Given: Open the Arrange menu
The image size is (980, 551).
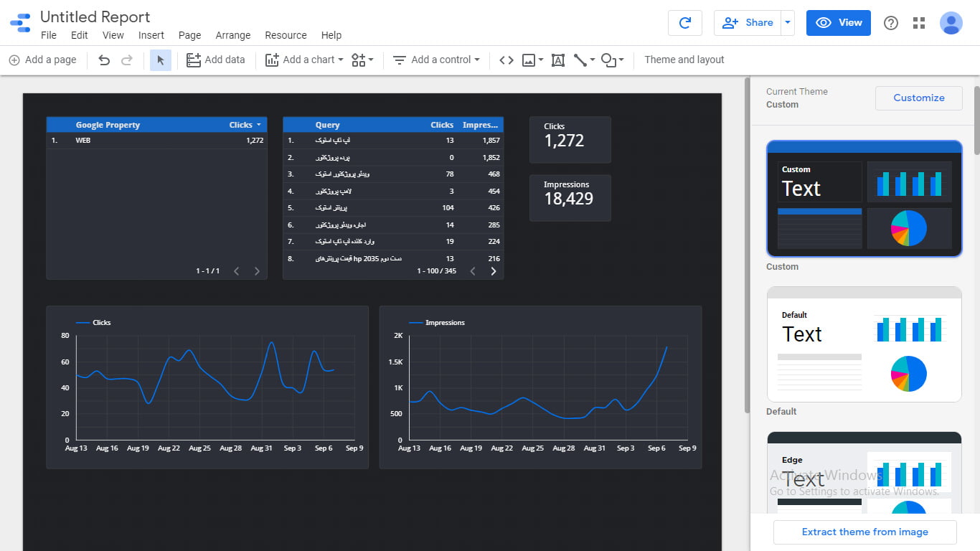Looking at the screenshot, I should pyautogui.click(x=233, y=35).
